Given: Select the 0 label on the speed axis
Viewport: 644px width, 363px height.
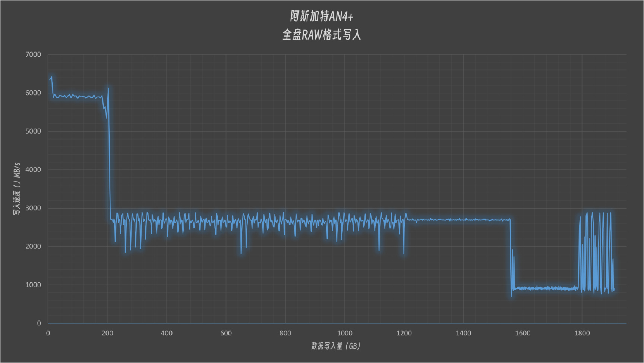Looking at the screenshot, I should coord(39,323).
